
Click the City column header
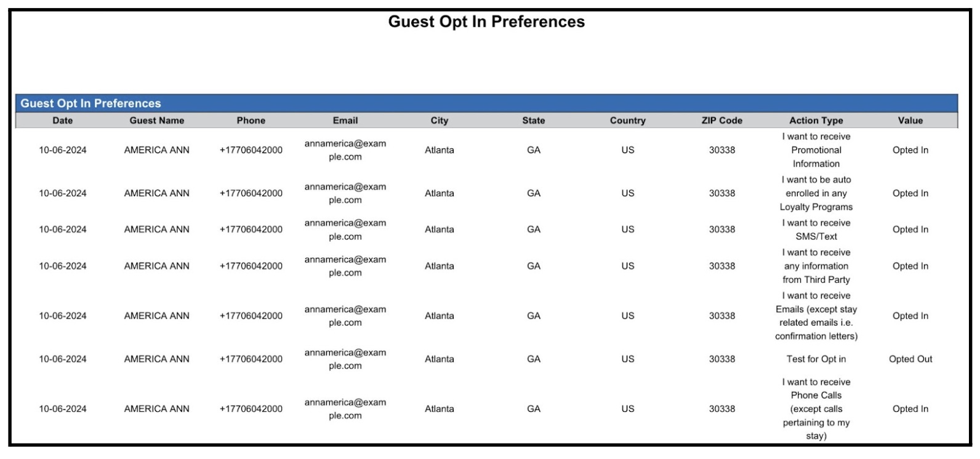click(x=440, y=121)
